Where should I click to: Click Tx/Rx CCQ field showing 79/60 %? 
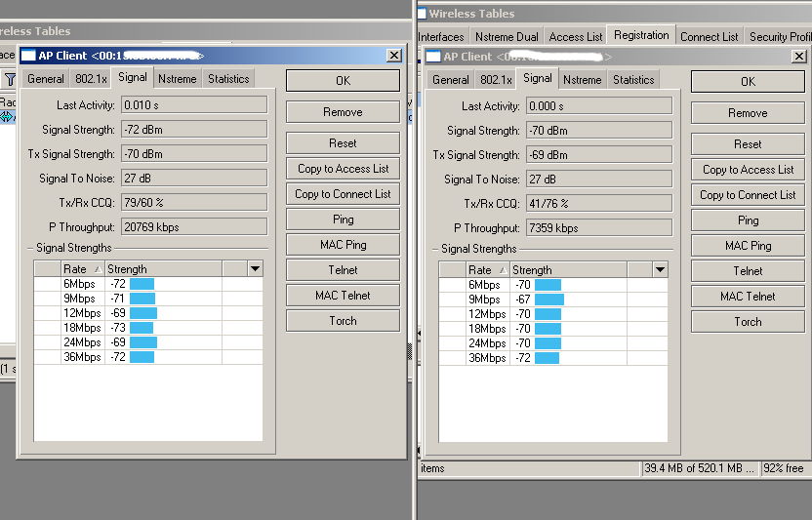click(194, 203)
